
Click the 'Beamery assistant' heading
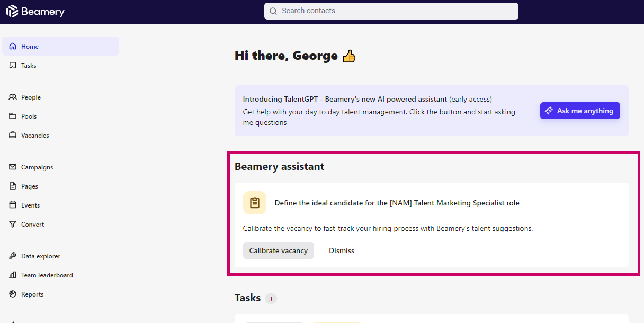click(x=280, y=166)
